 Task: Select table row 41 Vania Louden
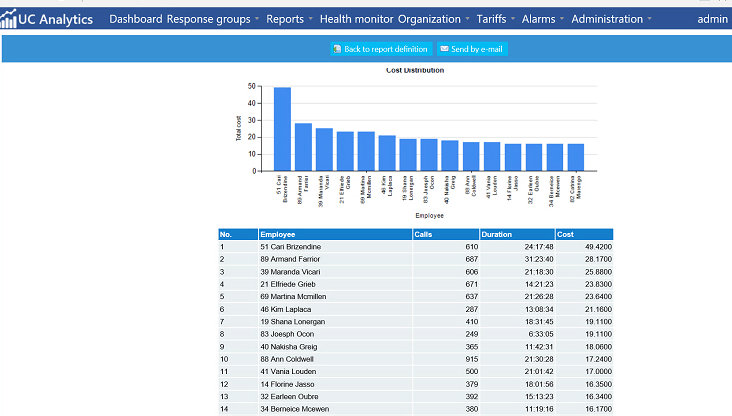pos(415,372)
